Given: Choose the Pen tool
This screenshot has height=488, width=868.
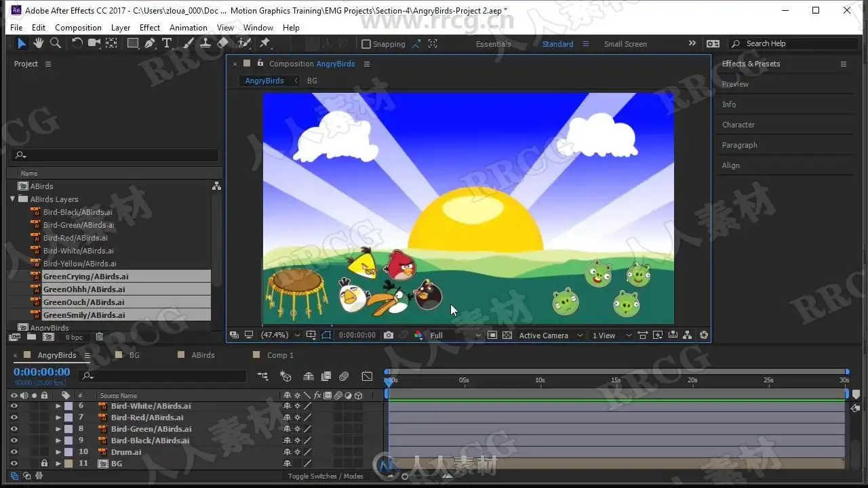Looking at the screenshot, I should pos(150,43).
